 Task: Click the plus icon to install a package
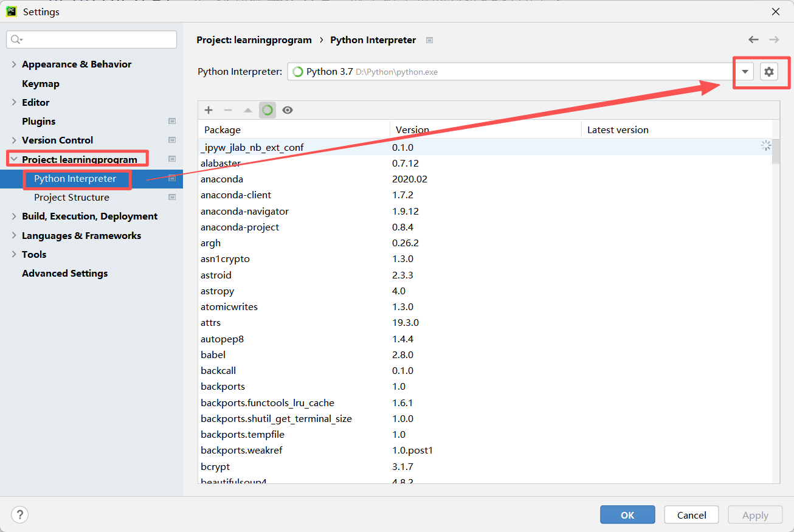pyautogui.click(x=209, y=110)
